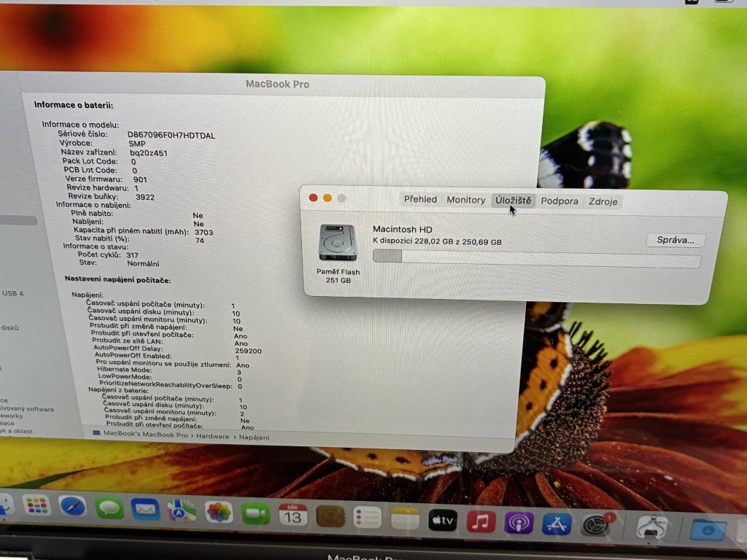This screenshot has width=747, height=560.
Task: Open the Mail app in dock
Action: click(x=145, y=508)
